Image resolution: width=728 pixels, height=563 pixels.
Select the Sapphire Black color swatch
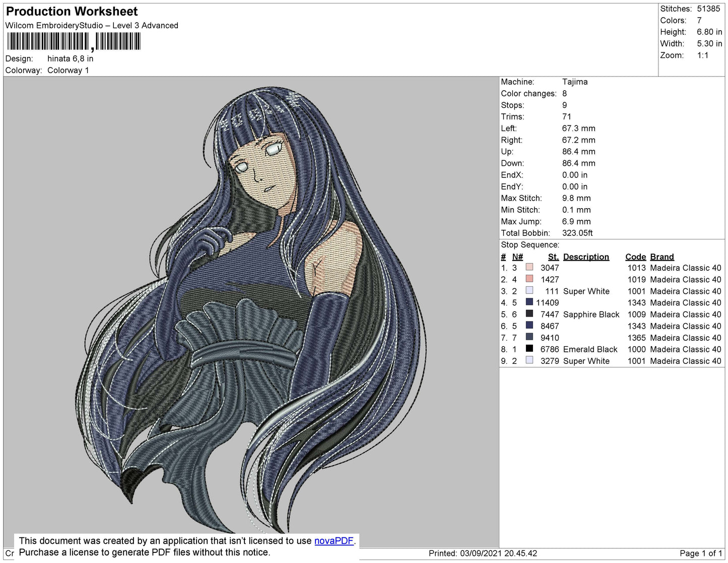[529, 314]
